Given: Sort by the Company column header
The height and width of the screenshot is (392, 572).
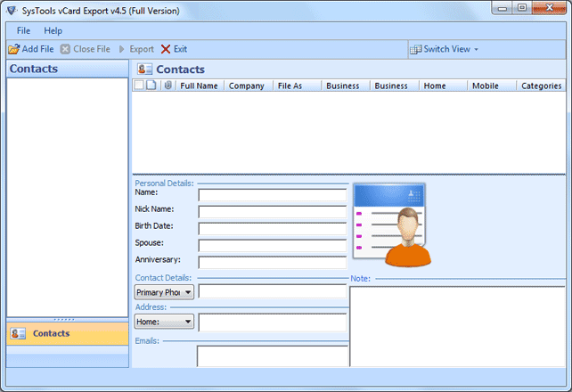Looking at the screenshot, I should pos(247,86).
